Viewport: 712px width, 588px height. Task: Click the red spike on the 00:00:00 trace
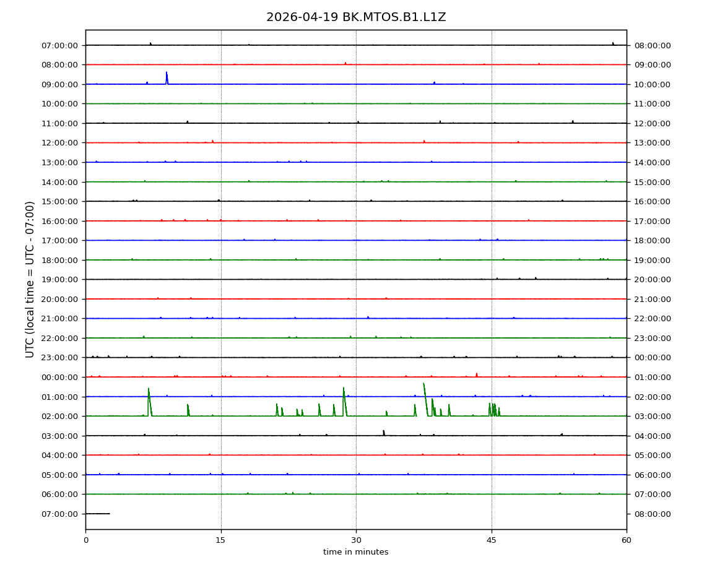click(477, 374)
